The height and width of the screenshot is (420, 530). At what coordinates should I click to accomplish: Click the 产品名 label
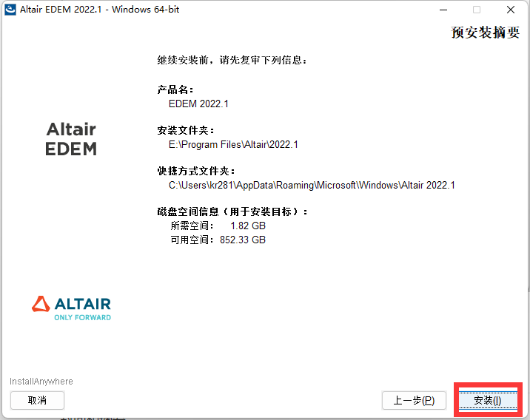[x=175, y=89]
